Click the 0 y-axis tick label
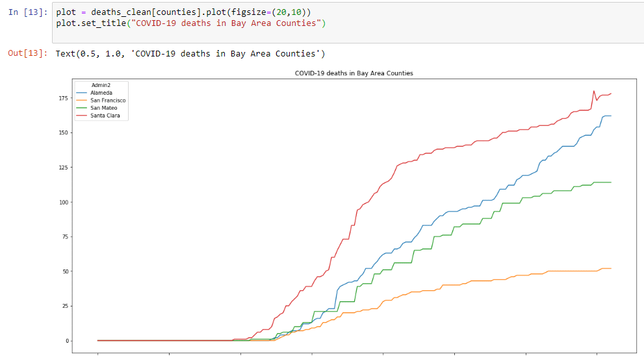This screenshot has width=644, height=361. click(x=66, y=341)
